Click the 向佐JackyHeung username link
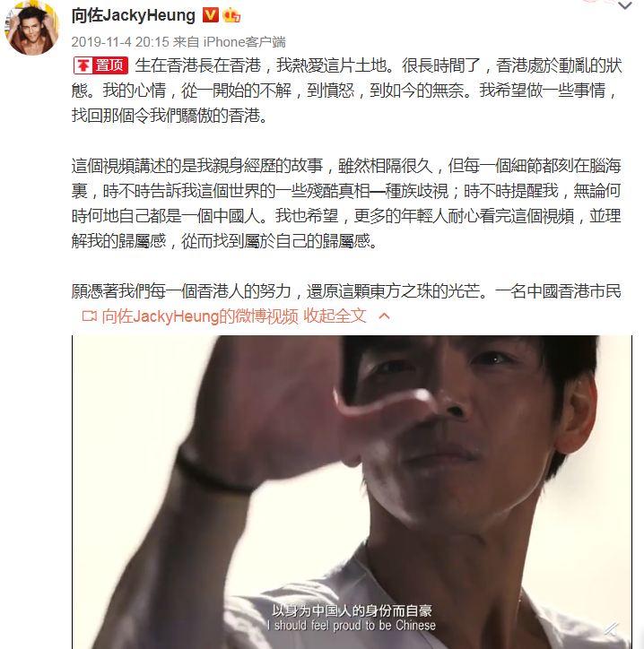Viewport: 644px width, 649px height. tap(134, 16)
